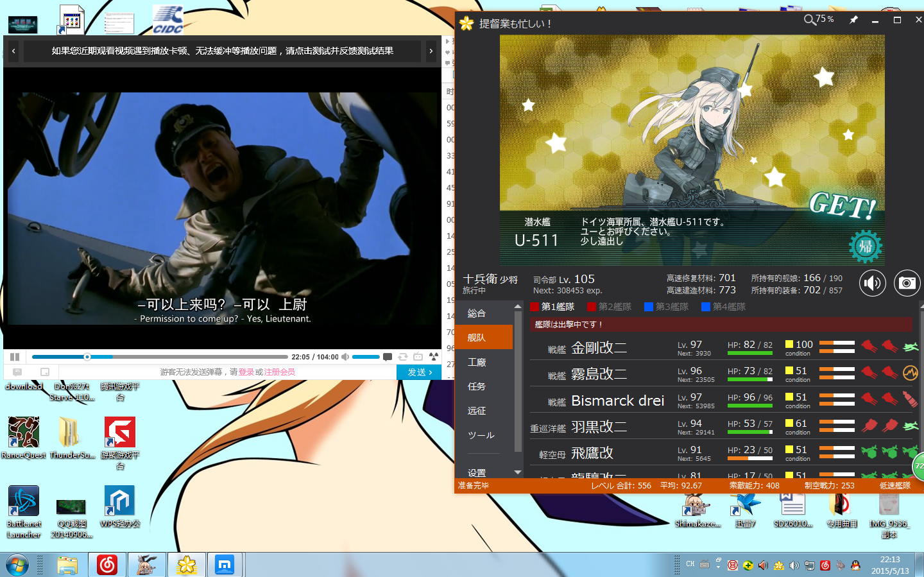This screenshot has height=577, width=924.
Task: Seek using the video progress bar handle
Action: point(87,357)
